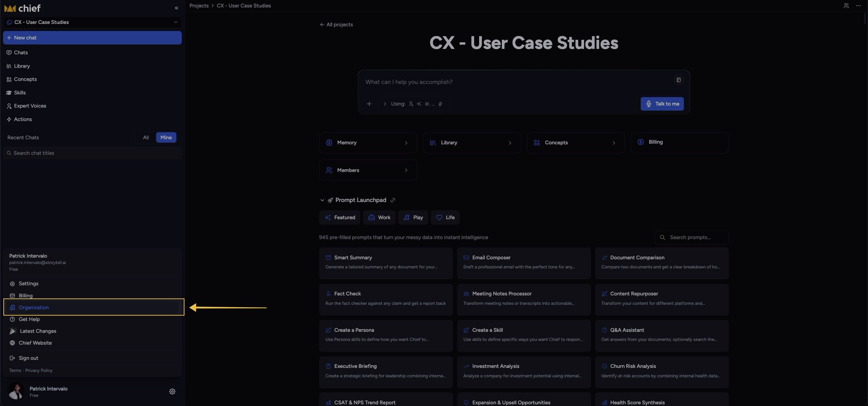Copy the Prompt Launchpad link icon
The height and width of the screenshot is (406, 868).
coord(393,200)
